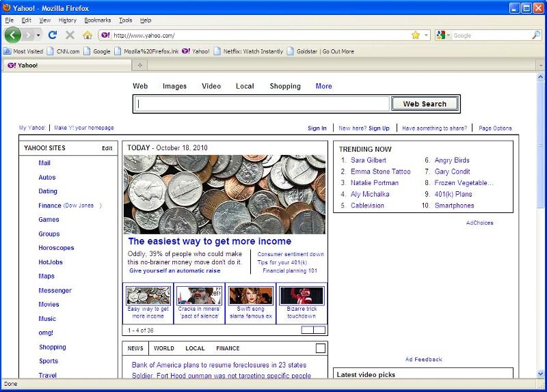Screen dimensions: 547x392
Task: Open Netflix: Watch Instantly bookmark
Action: coord(248,52)
